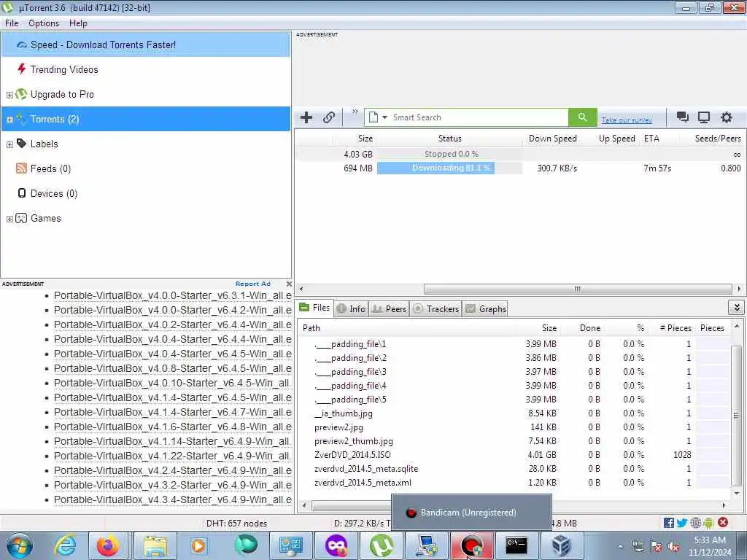Click the red error icon in status bar
This screenshot has height=560, width=747.
point(723,522)
